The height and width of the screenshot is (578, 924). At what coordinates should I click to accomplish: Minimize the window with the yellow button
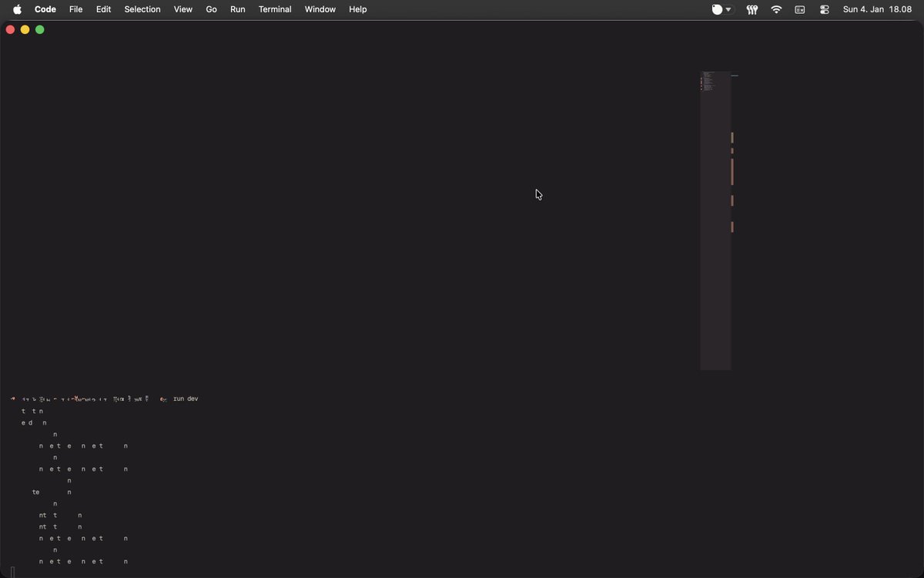pyautogui.click(x=25, y=29)
